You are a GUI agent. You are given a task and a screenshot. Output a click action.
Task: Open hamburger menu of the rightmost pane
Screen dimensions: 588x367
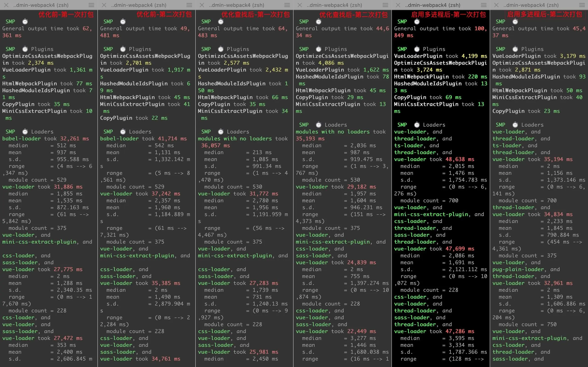(582, 5)
